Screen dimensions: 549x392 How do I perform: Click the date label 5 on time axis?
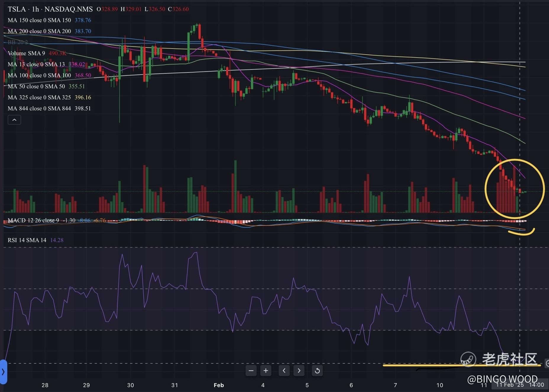[x=307, y=385]
